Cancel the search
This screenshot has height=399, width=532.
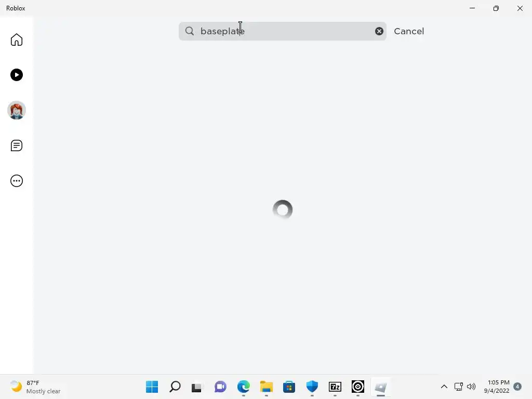pos(409,31)
